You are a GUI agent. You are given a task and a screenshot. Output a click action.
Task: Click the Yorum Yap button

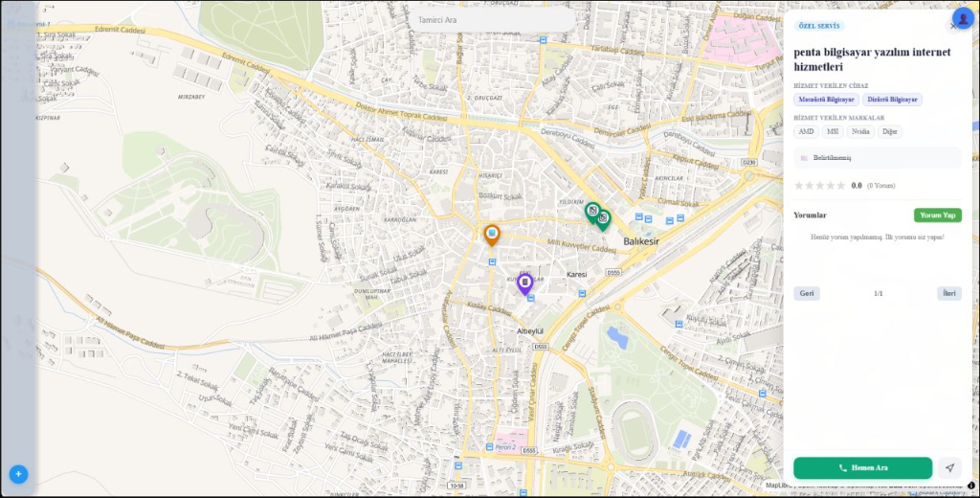pos(938,215)
